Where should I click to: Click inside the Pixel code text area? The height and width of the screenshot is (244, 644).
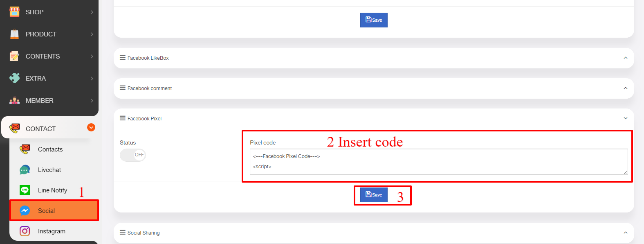(x=439, y=162)
